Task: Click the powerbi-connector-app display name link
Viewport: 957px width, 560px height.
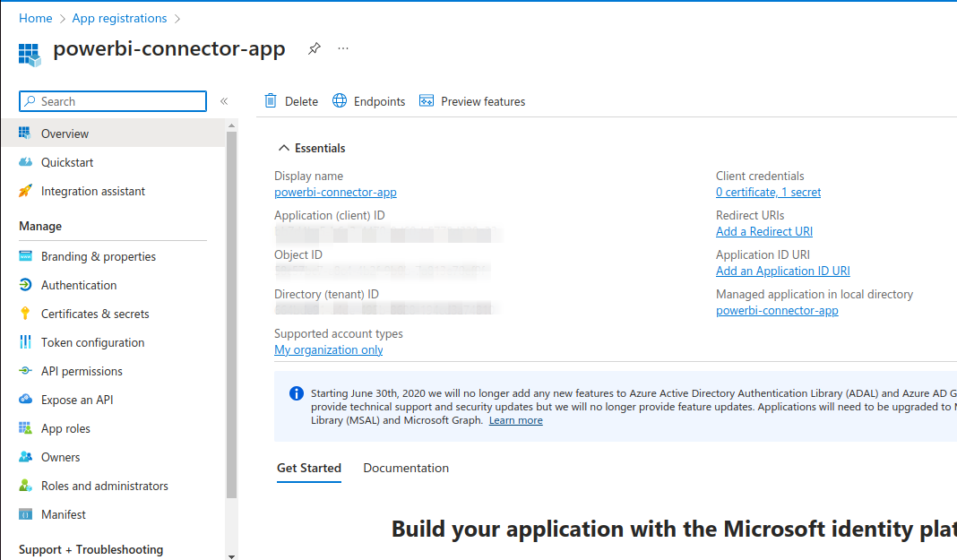Action: click(335, 192)
